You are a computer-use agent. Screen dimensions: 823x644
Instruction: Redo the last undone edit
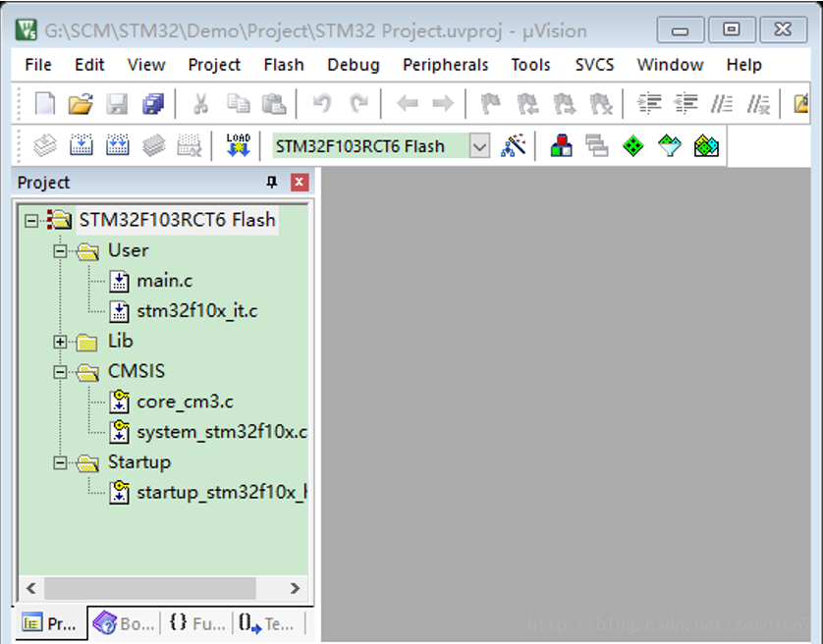pos(359,103)
